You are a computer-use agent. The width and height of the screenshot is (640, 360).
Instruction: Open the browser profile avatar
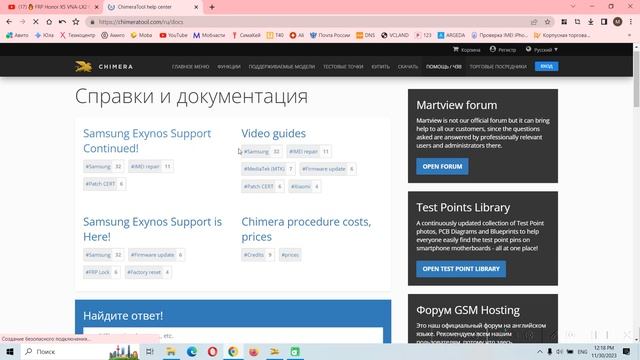(x=618, y=22)
